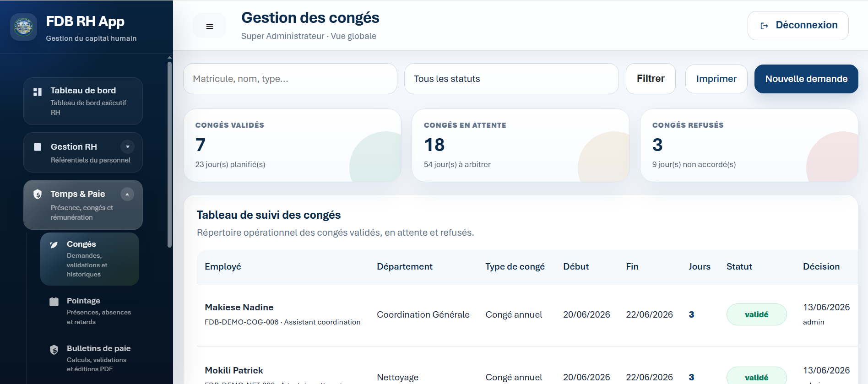Click the FDB RH App logo

pyautogui.click(x=23, y=27)
